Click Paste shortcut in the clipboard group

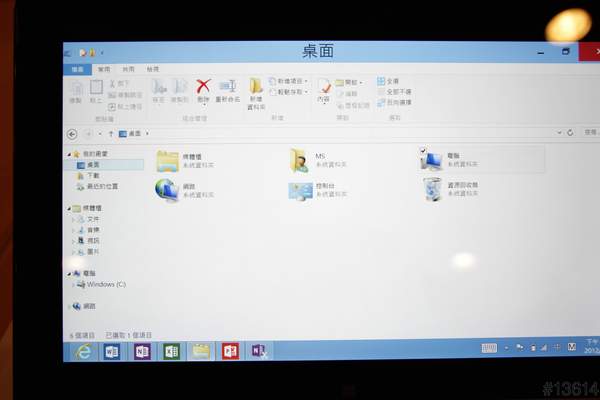(125, 107)
